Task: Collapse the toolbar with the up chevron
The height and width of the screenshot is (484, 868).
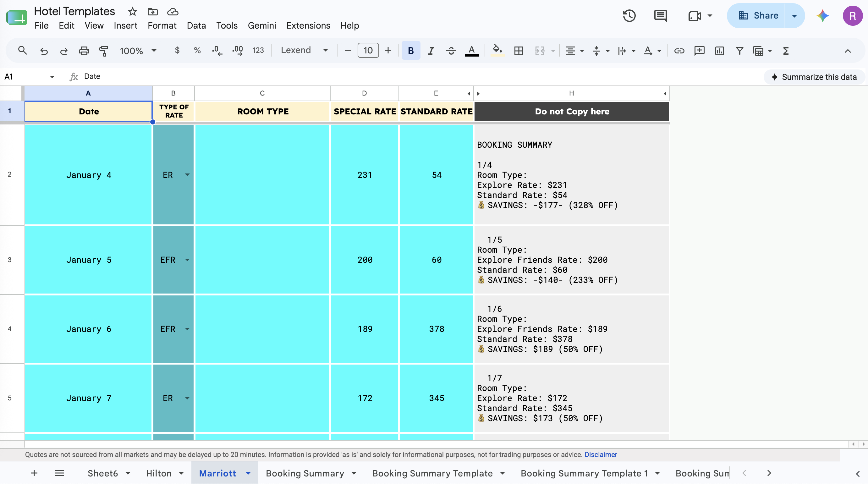Action: [x=848, y=51]
